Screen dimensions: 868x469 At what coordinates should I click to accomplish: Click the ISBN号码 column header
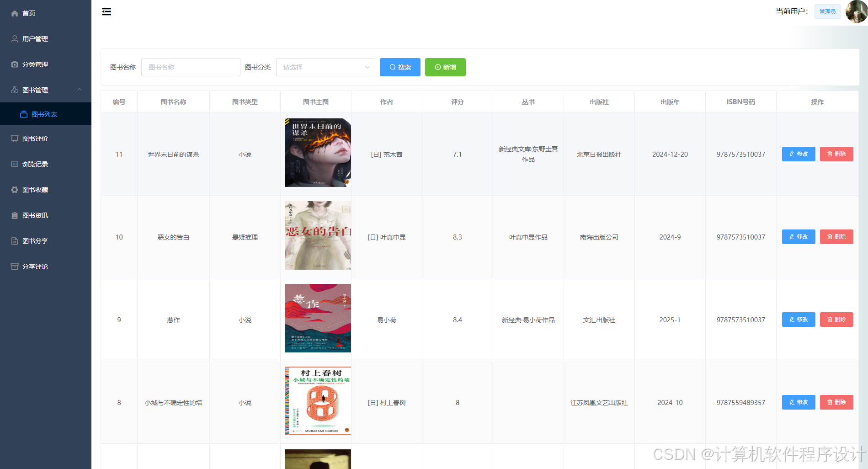741,102
